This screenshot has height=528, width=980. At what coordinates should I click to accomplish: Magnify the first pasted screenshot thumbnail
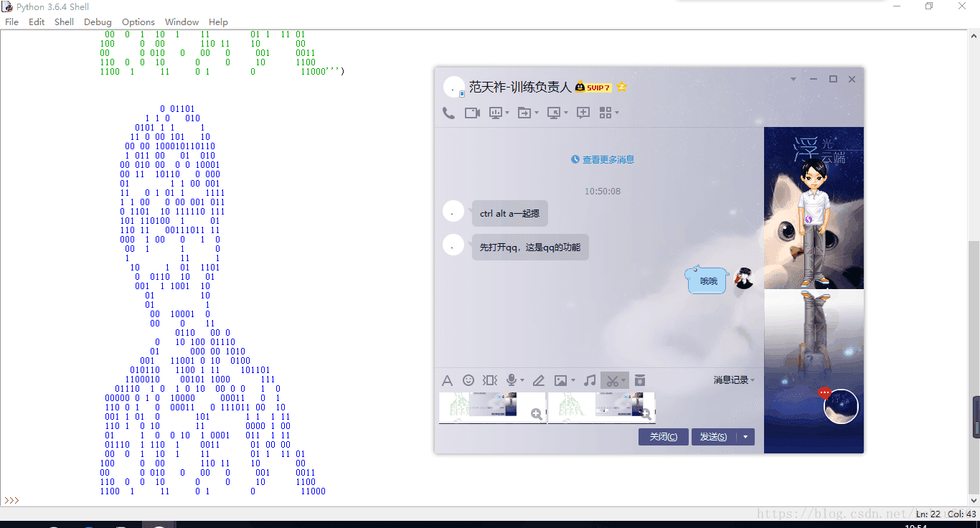coord(537,414)
